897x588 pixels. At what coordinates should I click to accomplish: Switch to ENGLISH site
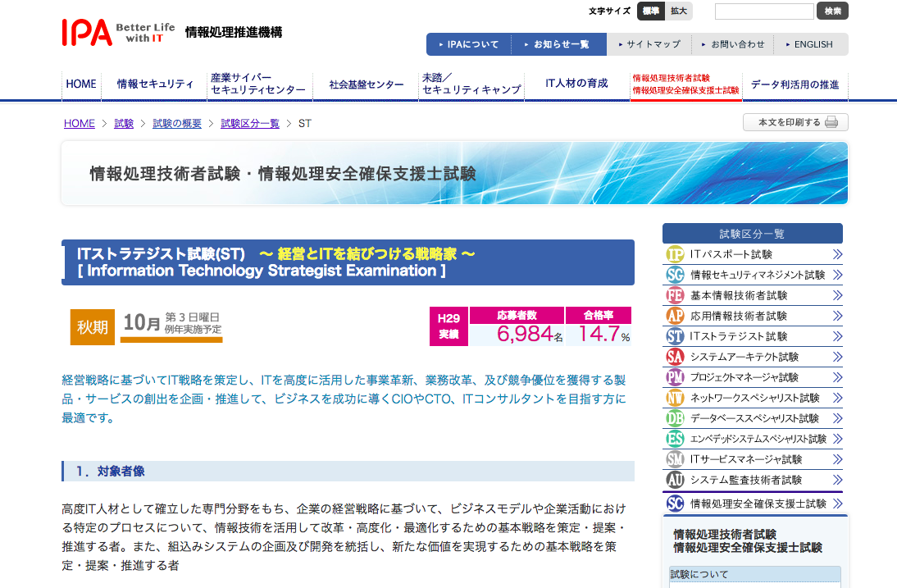pyautogui.click(x=810, y=44)
